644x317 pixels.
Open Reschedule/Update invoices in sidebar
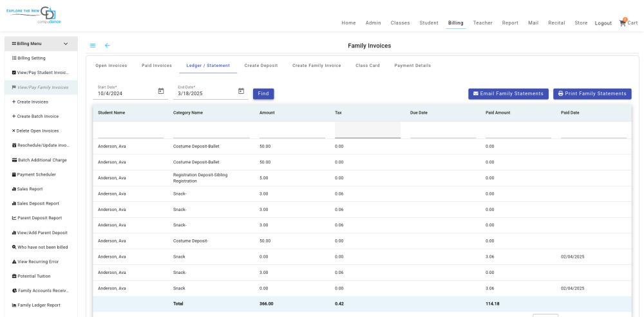(x=41, y=145)
